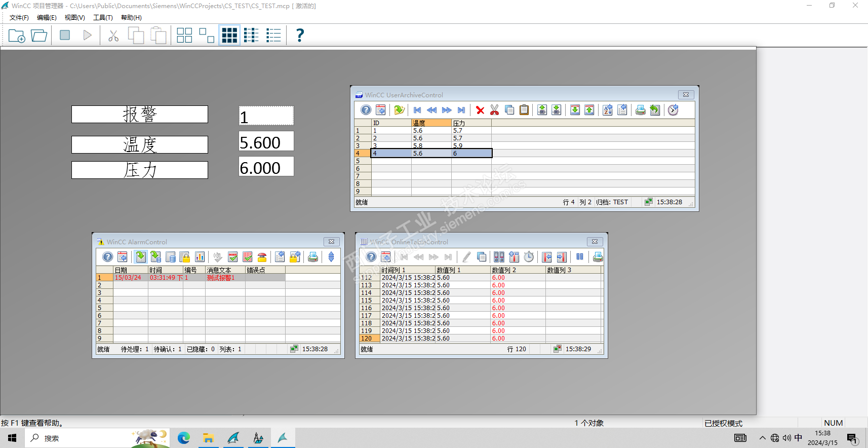Click group acknowledgment icon in AlarmControl
Image resolution: width=868 pixels, height=448 pixels.
(248, 257)
